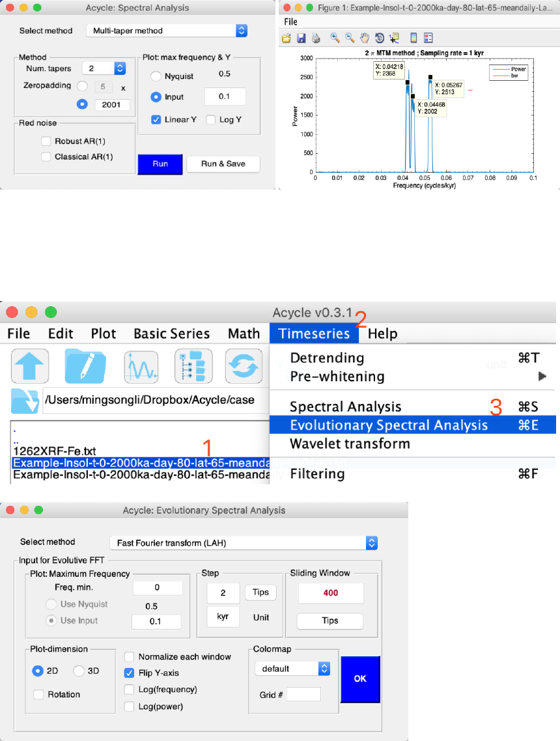The height and width of the screenshot is (741, 560).
Task: Select zeropadding radio button beside 5
Action: (x=82, y=86)
